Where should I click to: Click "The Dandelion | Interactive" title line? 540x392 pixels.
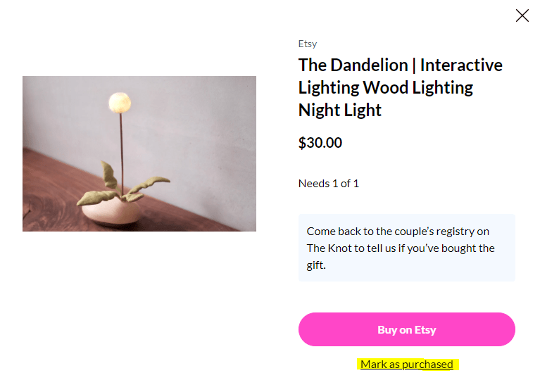401,65
